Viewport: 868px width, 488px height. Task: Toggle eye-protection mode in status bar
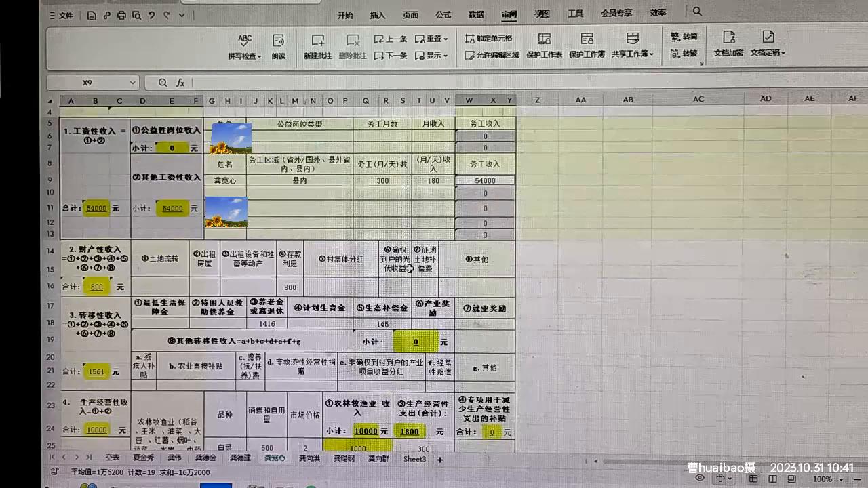[x=700, y=479]
